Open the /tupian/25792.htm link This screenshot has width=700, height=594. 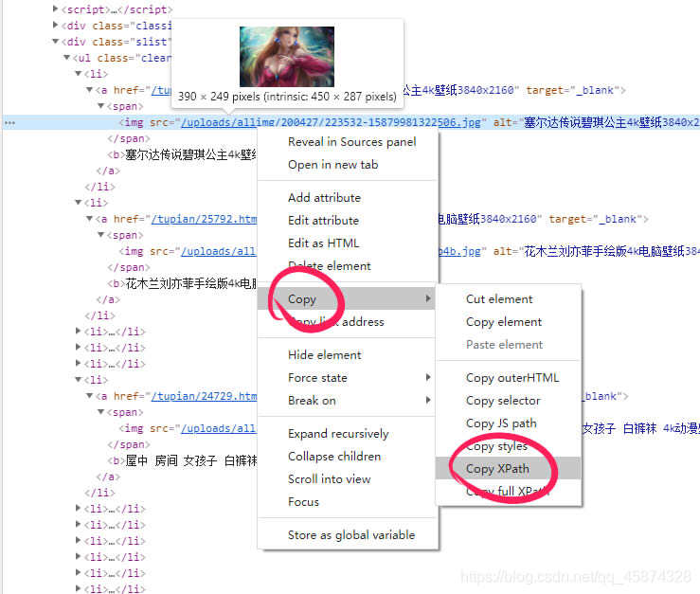click(x=204, y=219)
